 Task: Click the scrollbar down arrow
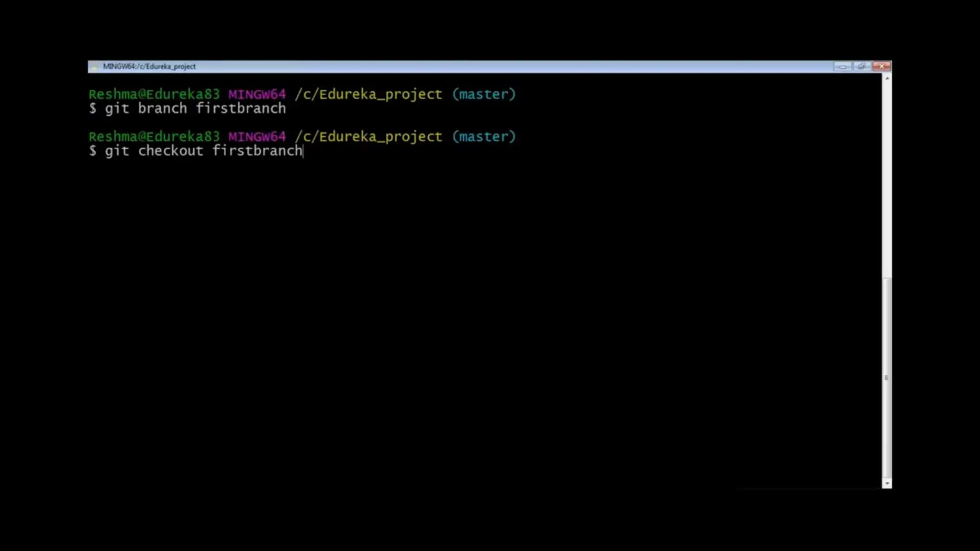pyautogui.click(x=887, y=484)
